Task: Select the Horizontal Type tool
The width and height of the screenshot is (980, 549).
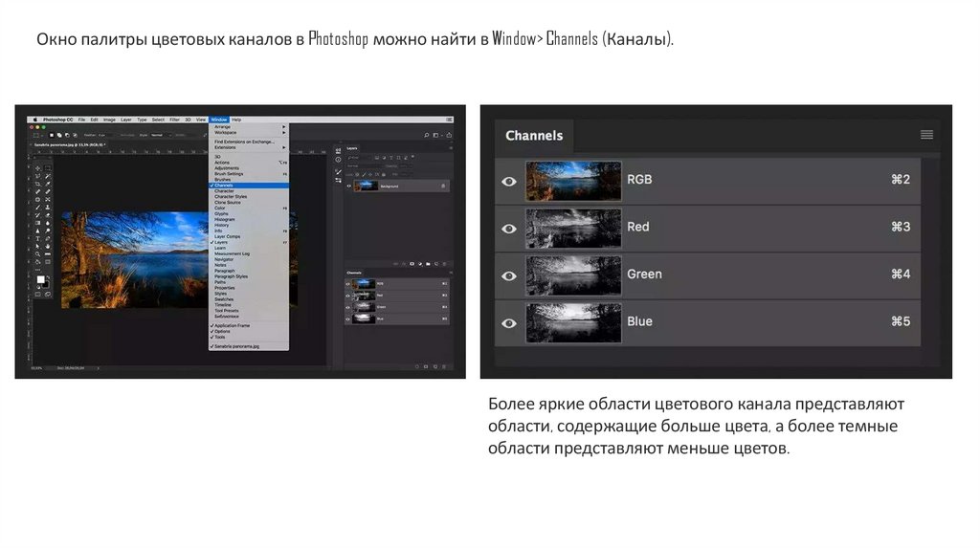Action: 37,238
